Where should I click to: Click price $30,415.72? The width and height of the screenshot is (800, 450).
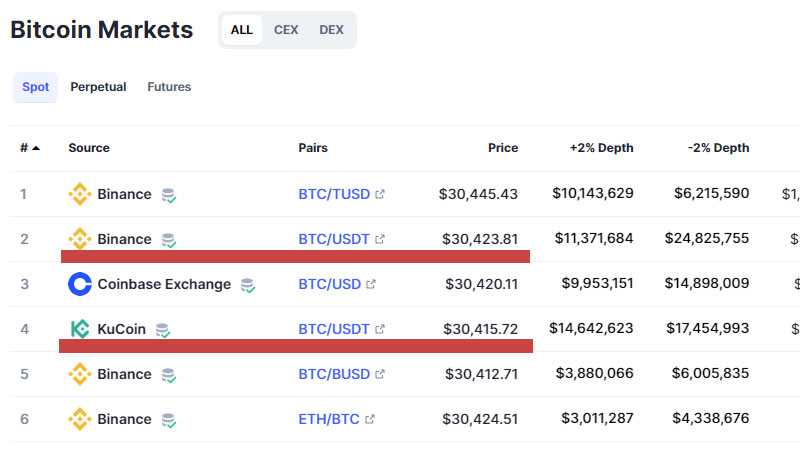click(x=480, y=329)
